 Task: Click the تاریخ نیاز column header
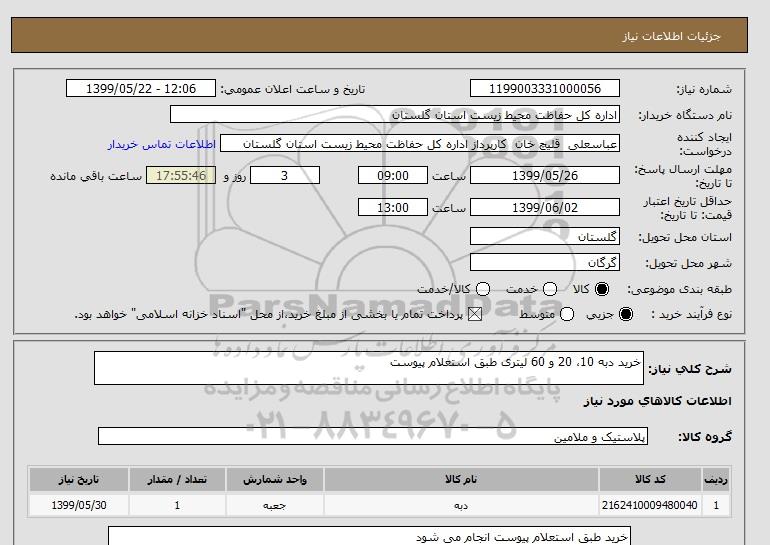point(79,479)
